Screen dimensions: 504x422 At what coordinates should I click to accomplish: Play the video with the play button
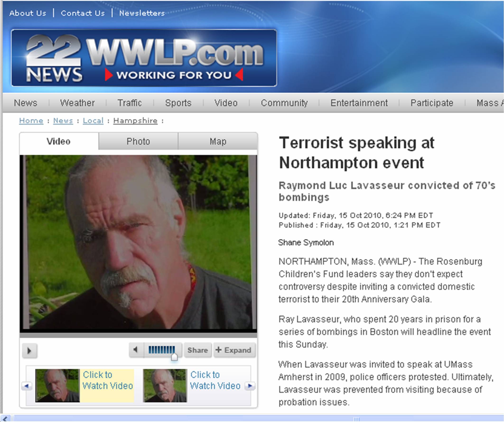[x=29, y=351]
